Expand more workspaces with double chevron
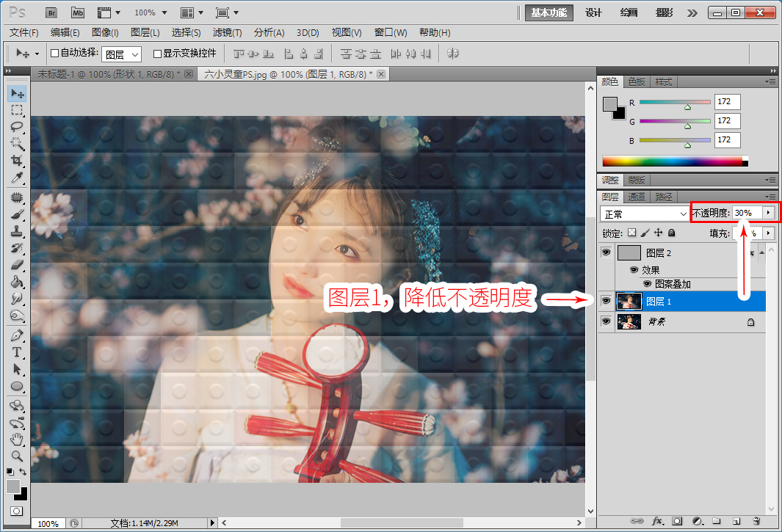 [692, 13]
